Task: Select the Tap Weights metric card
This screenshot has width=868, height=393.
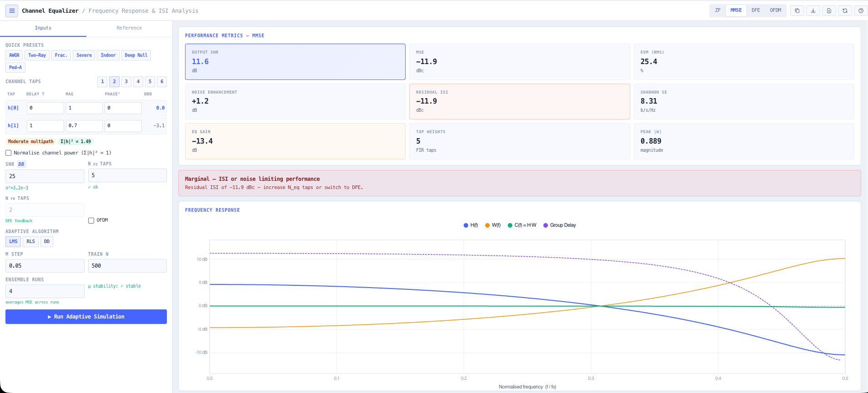Action: [520, 141]
